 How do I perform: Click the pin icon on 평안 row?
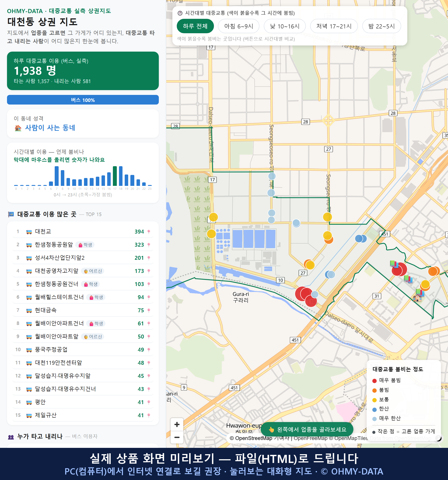(149, 402)
